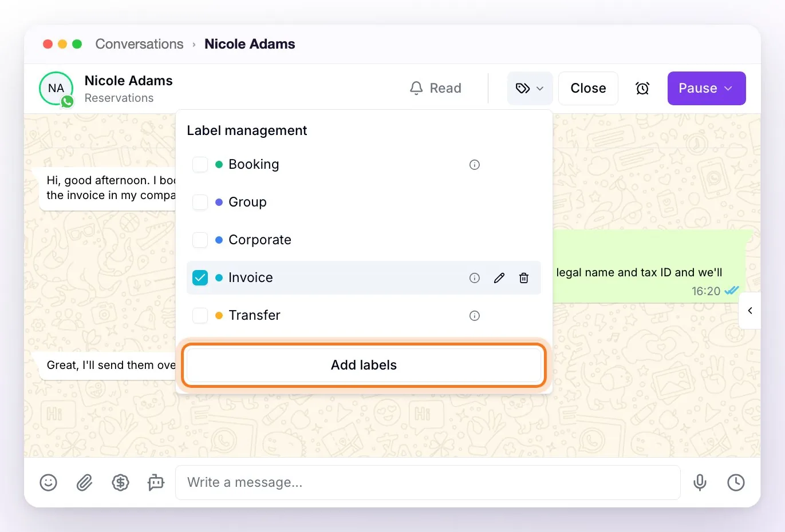Click the green macOS zoom window button
The height and width of the screenshot is (532, 785).
click(77, 44)
